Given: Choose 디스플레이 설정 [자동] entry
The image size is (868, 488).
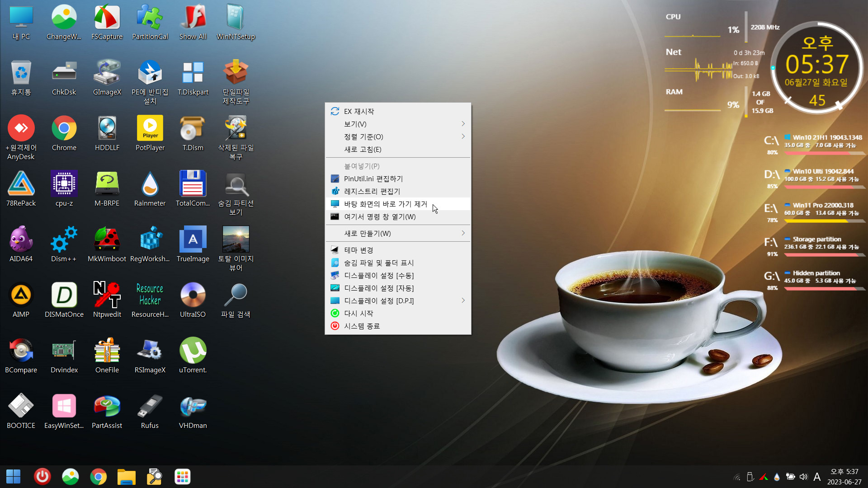Looking at the screenshot, I should [398, 288].
